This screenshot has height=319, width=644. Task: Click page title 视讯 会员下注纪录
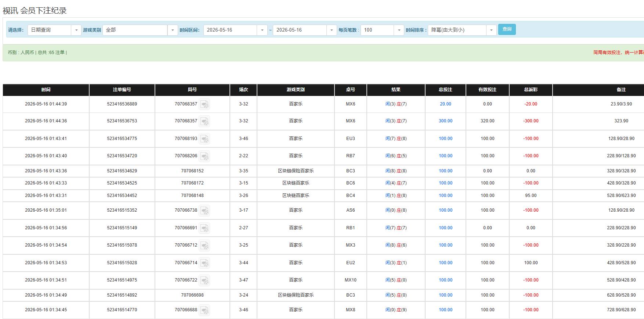[x=35, y=11]
